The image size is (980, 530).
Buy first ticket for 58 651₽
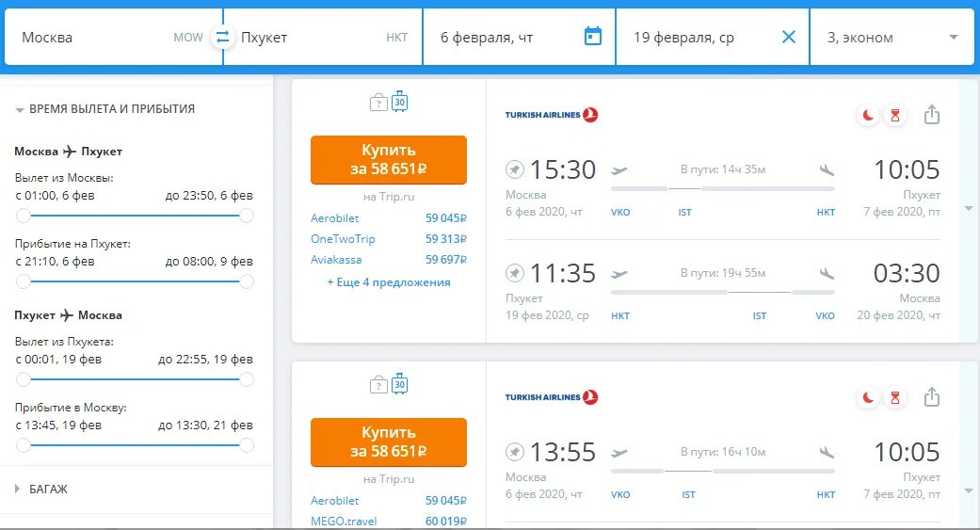(x=388, y=159)
